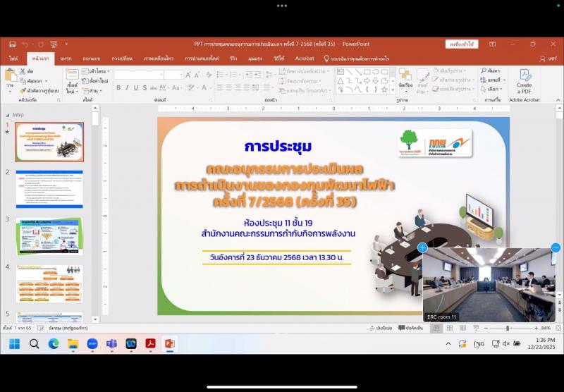This screenshot has width=564, height=392.
Task: Click the New Slide icon
Action: [x=72, y=75]
